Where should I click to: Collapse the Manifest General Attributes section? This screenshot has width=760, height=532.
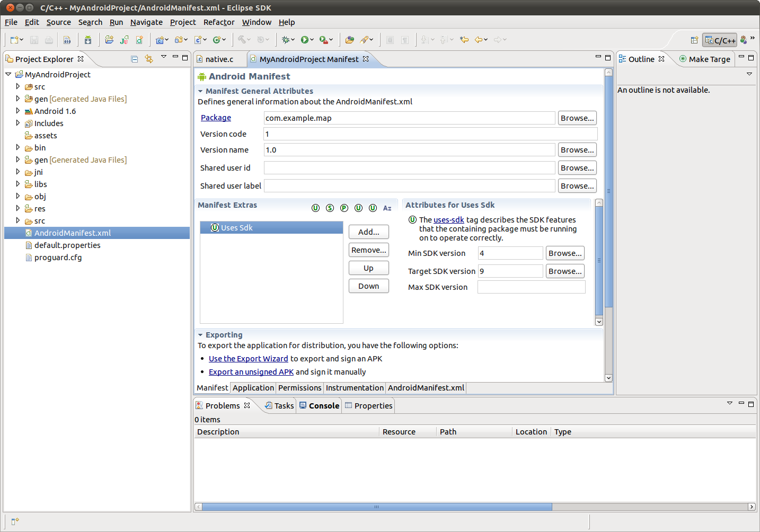[x=200, y=91]
